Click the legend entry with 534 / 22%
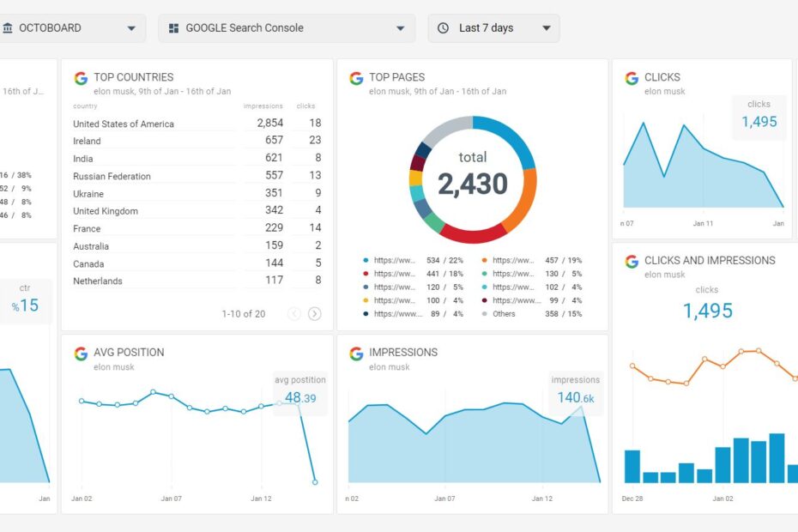This screenshot has height=532, width=798. [x=414, y=260]
